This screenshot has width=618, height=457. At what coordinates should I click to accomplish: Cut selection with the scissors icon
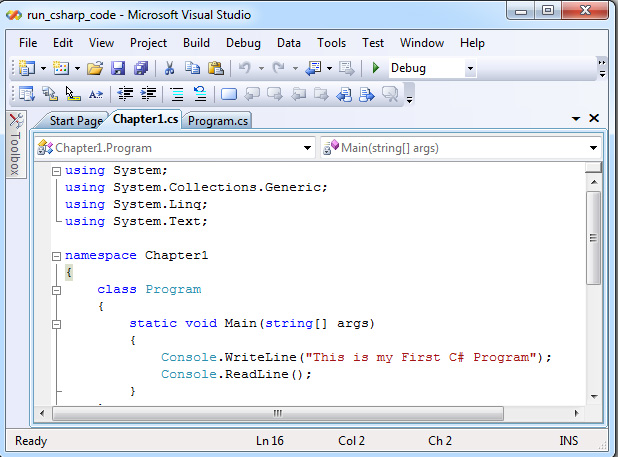[169, 68]
